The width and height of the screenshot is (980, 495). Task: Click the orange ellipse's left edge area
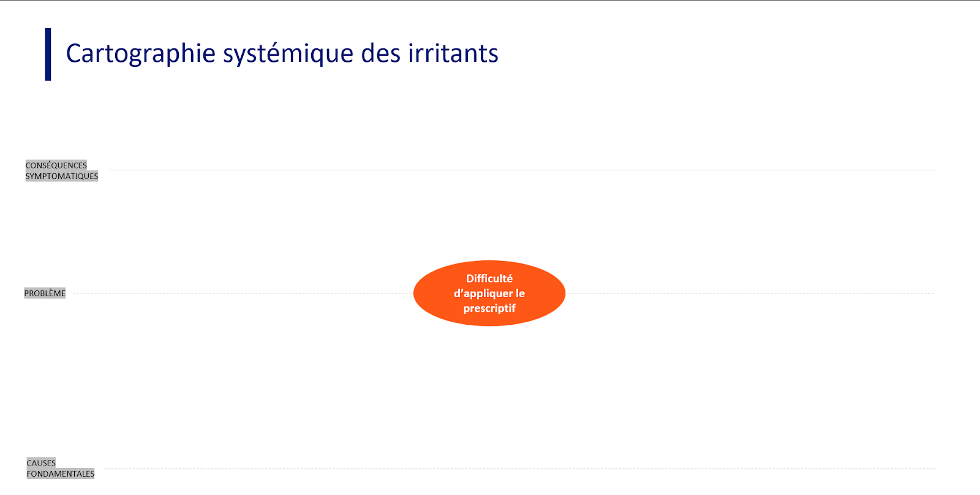[x=424, y=293]
